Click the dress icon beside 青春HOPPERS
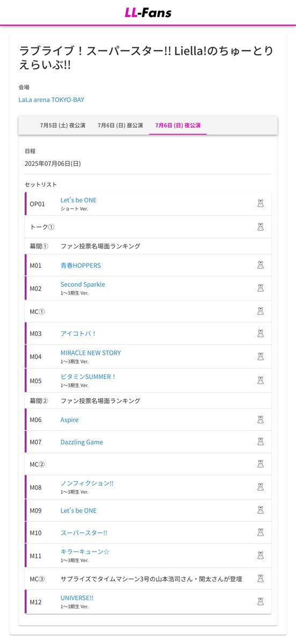The height and width of the screenshot is (644, 296). [261, 265]
